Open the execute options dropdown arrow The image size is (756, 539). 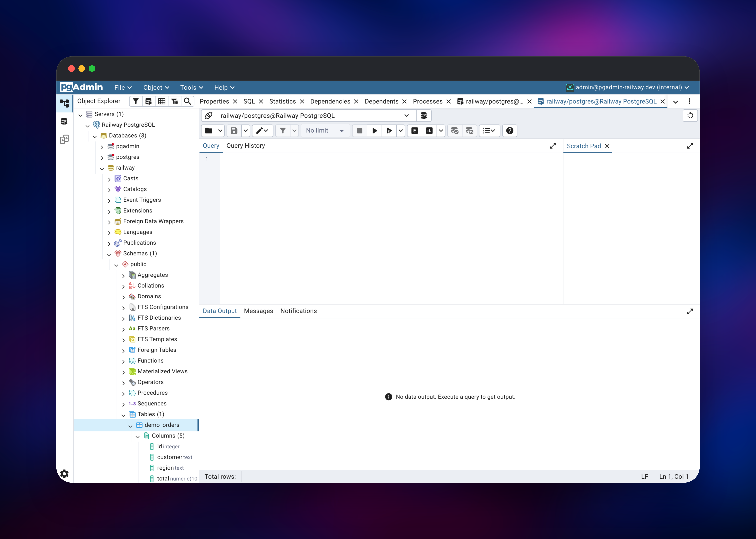point(401,131)
